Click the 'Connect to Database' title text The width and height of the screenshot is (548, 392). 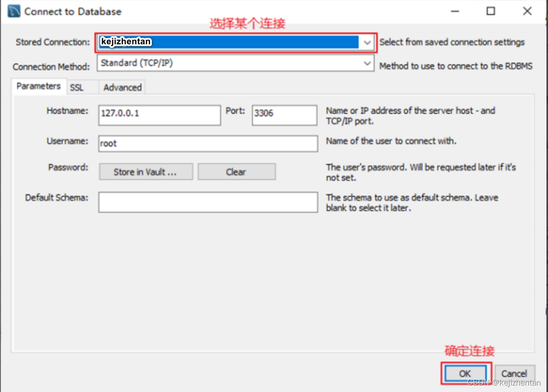73,12
